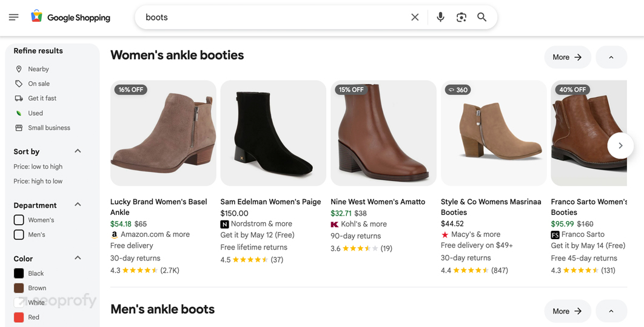Click the Nearby location pin icon
The width and height of the screenshot is (644, 327).
tap(18, 69)
